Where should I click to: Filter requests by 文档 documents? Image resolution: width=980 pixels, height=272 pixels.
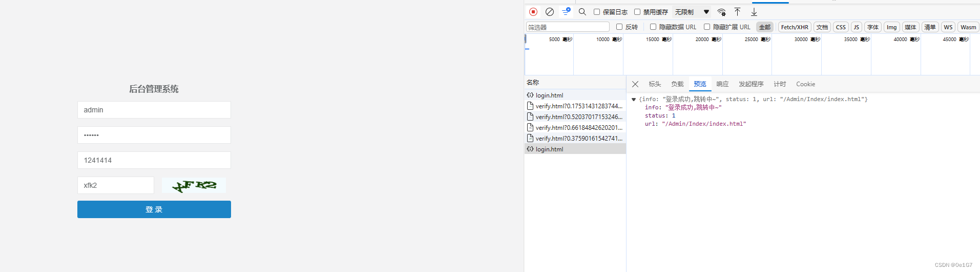822,27
